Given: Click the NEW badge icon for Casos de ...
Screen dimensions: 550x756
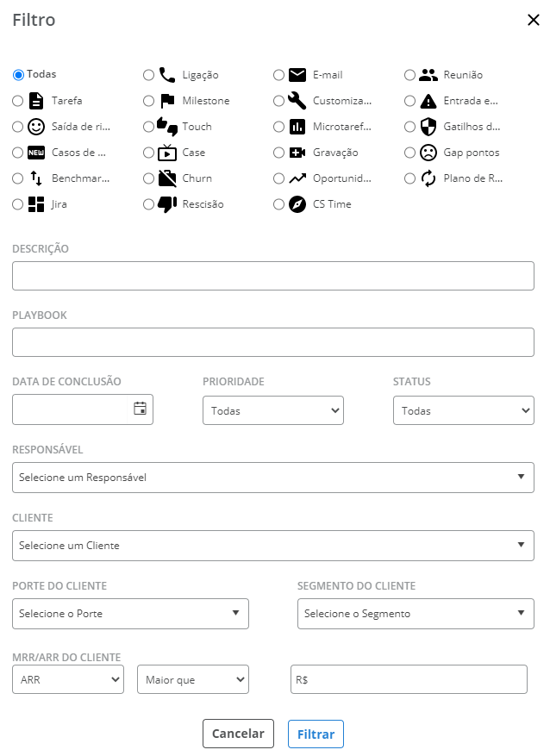Looking at the screenshot, I should point(36,153).
